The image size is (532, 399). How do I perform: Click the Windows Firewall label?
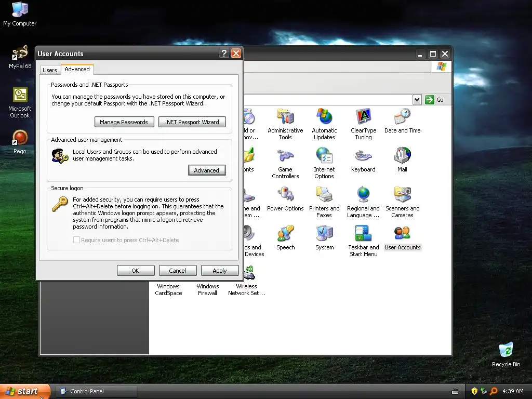click(207, 290)
